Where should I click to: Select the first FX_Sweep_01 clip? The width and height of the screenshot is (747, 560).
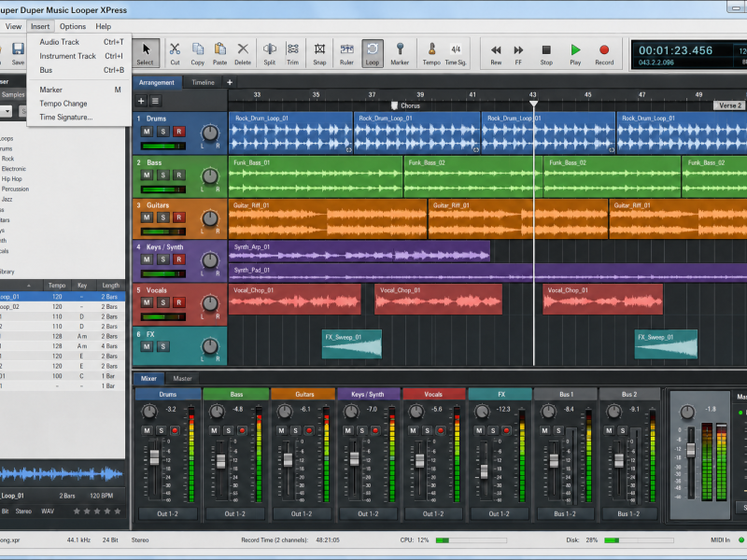pos(352,343)
